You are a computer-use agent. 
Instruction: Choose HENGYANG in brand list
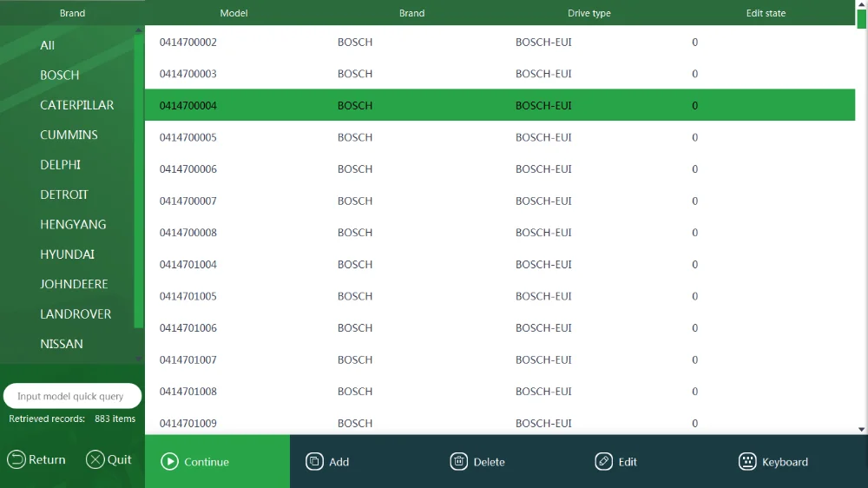73,225
